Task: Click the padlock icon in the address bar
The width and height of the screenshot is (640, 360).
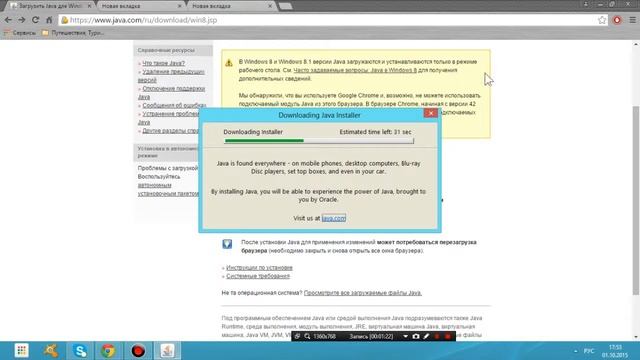Action: point(64,20)
